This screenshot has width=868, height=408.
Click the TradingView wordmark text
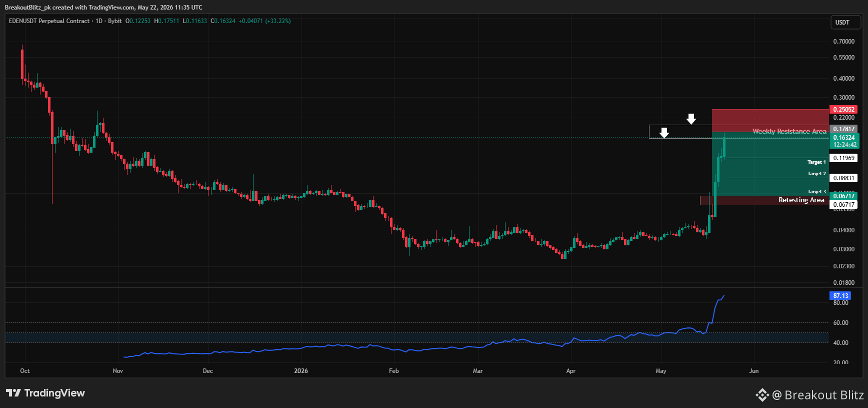(54, 393)
